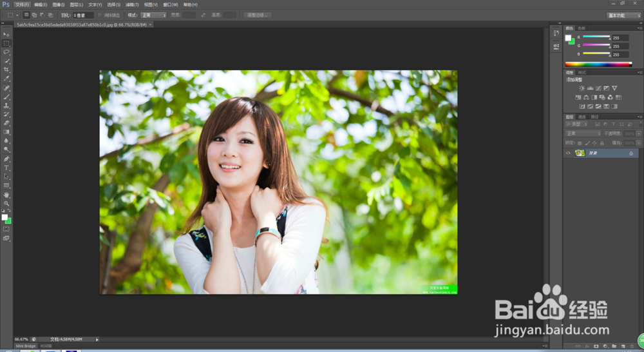Open the 样式 style dropdown in options bar
This screenshot has width=644, height=352.
pyautogui.click(x=154, y=15)
